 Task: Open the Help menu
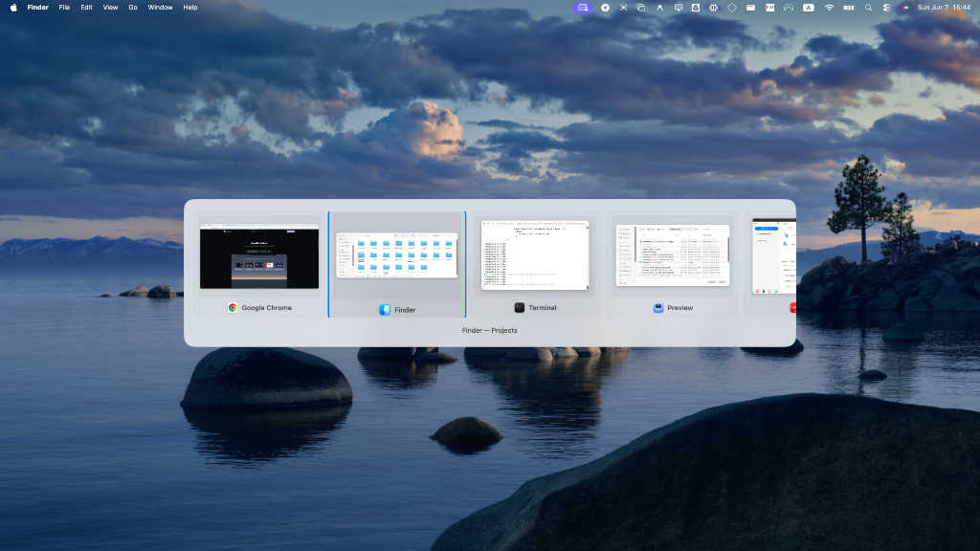click(x=190, y=8)
